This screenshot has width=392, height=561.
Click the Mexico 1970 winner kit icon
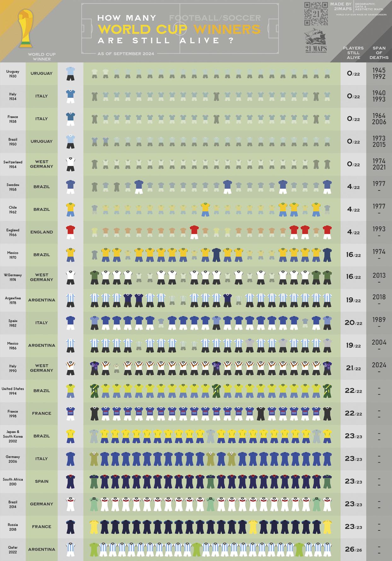pos(71,255)
